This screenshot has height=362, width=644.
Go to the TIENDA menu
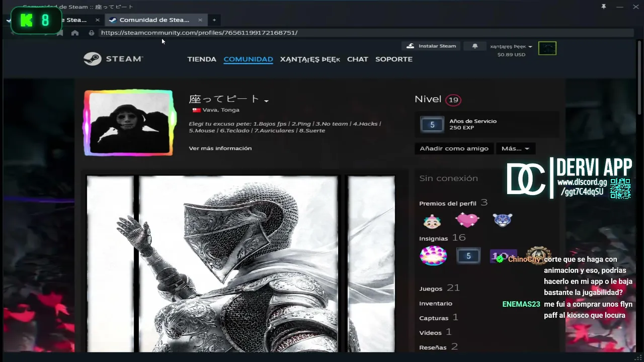(202, 59)
